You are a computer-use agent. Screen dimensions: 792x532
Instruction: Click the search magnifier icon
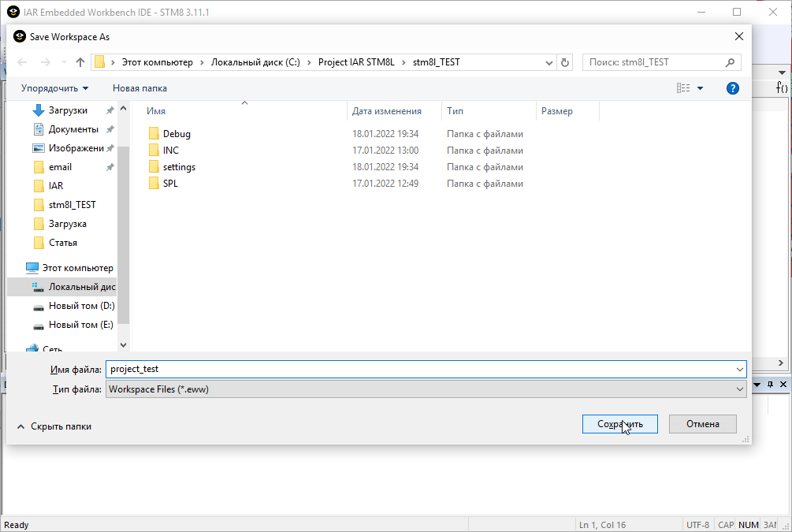(x=730, y=62)
